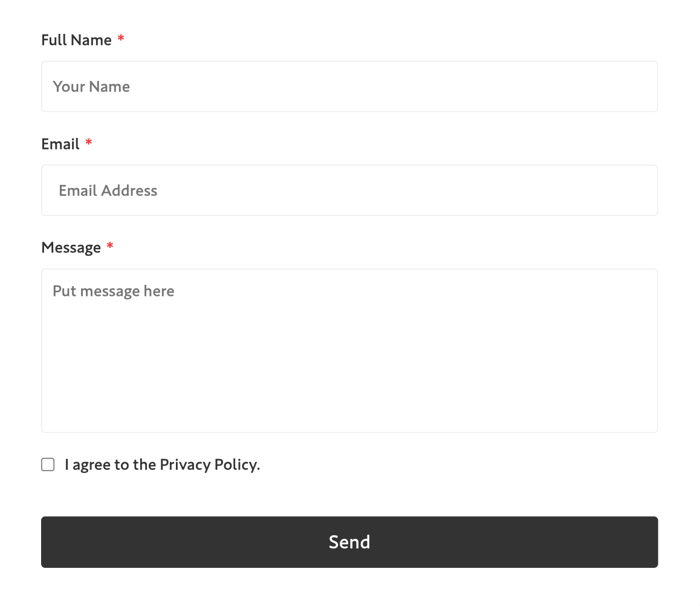The image size is (700, 606).
Task: Click the red asterisk beside Message
Action: click(x=110, y=247)
